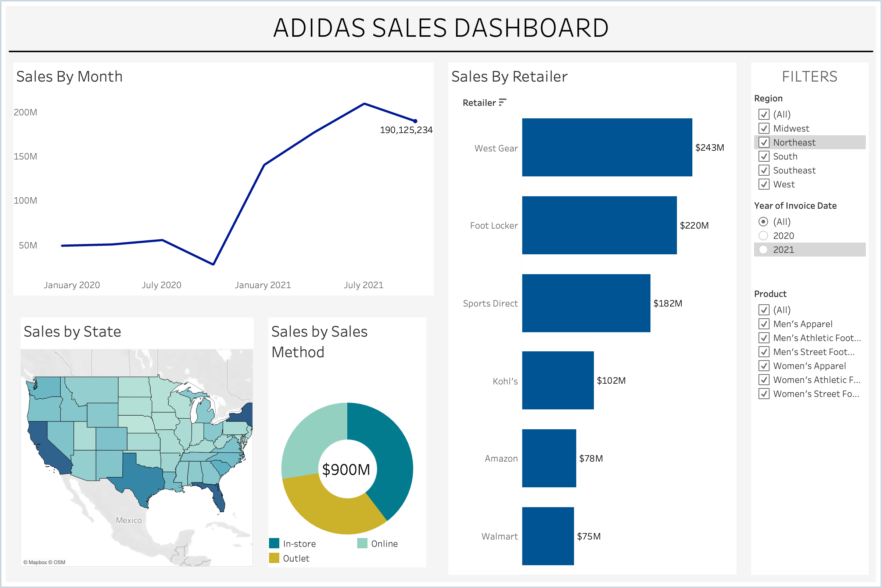
Task: Click the Retailer sort icon
Action: [x=502, y=103]
